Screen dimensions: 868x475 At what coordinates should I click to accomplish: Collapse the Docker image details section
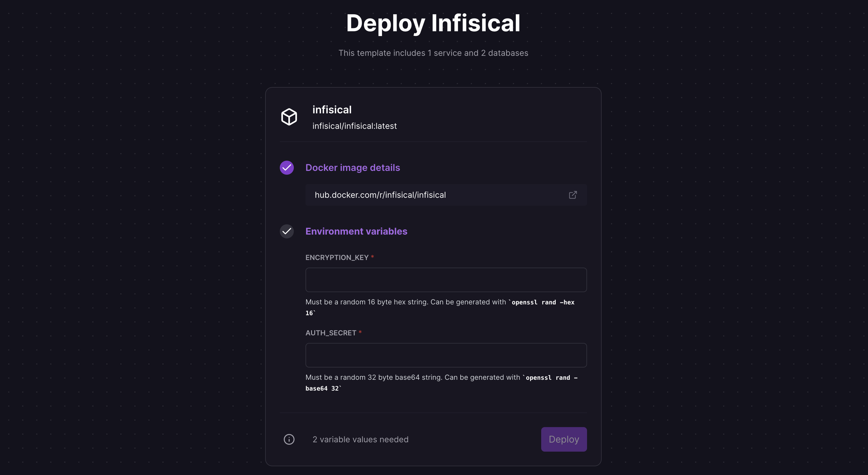click(x=353, y=168)
